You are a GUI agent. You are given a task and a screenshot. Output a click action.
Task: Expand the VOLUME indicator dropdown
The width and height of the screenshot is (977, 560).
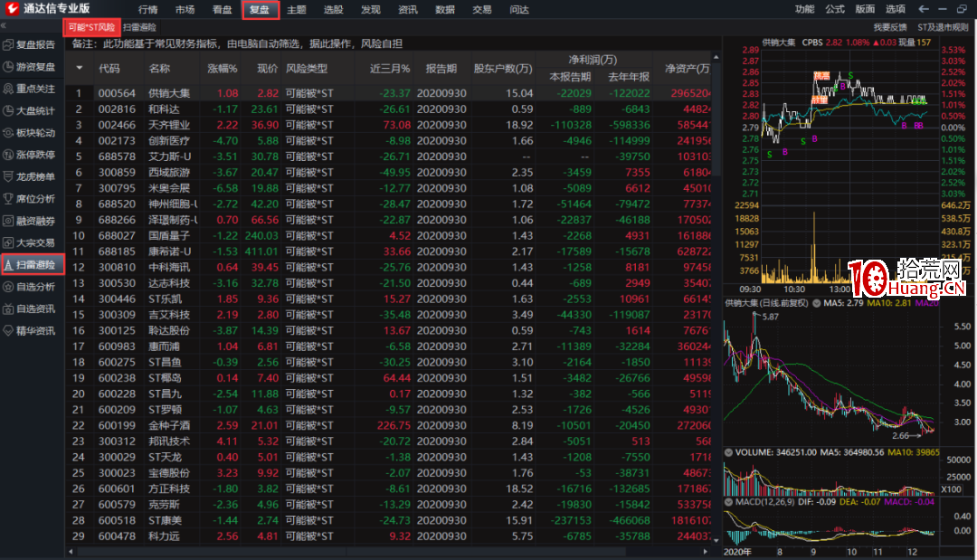click(728, 452)
